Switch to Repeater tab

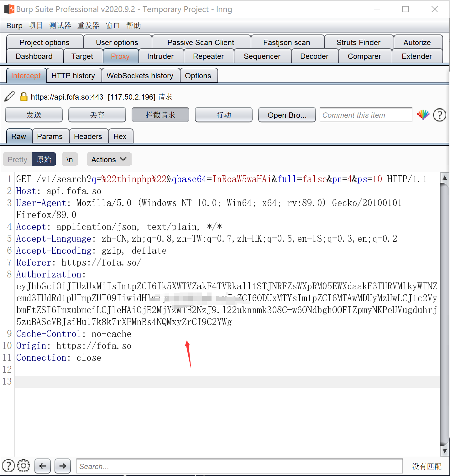[208, 56]
